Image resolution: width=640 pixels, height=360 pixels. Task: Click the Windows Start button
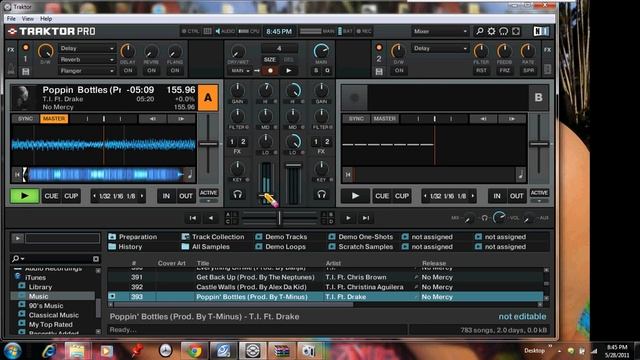[13, 351]
